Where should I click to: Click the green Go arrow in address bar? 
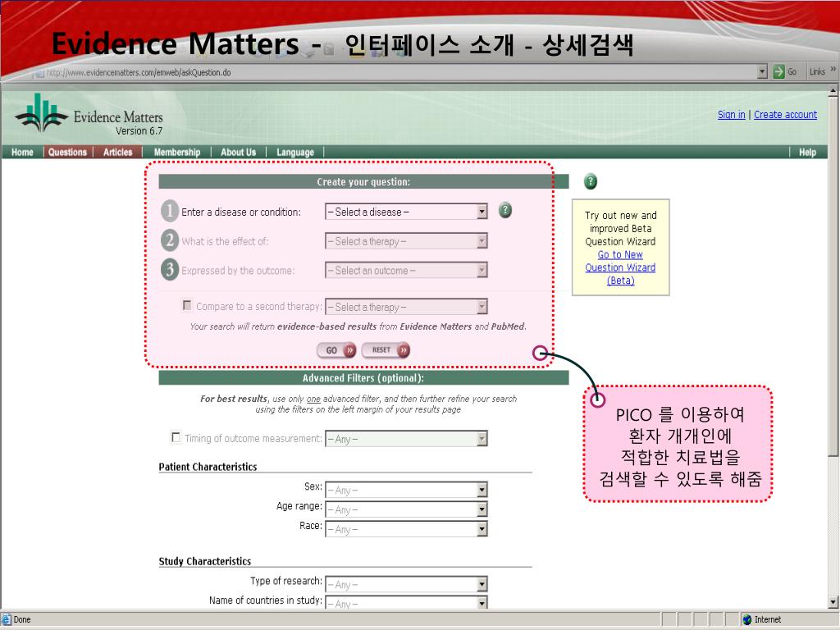click(778, 72)
